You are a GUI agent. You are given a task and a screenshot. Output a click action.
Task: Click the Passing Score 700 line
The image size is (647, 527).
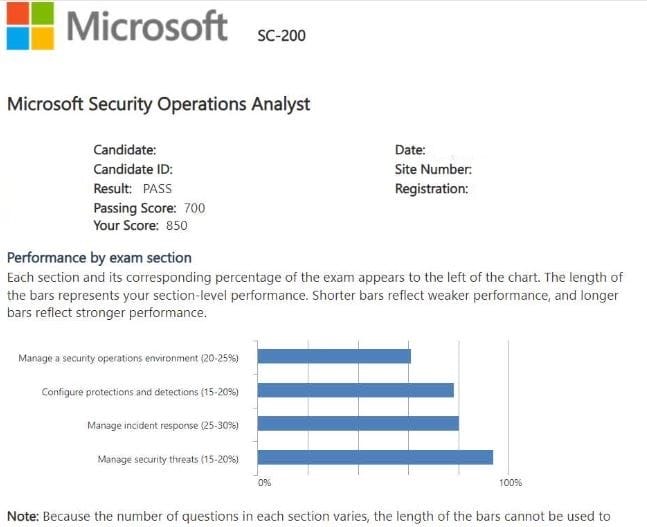click(x=149, y=207)
